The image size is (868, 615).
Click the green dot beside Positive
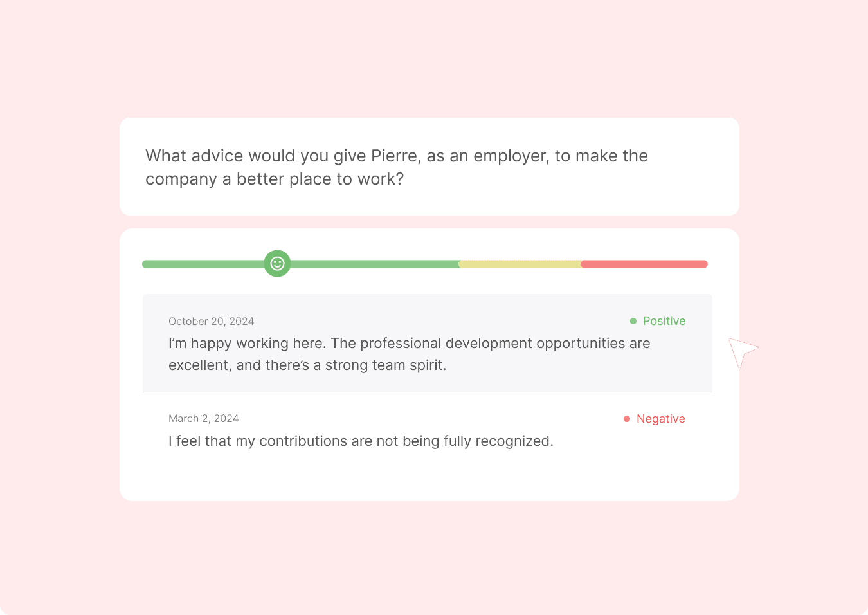click(x=633, y=321)
